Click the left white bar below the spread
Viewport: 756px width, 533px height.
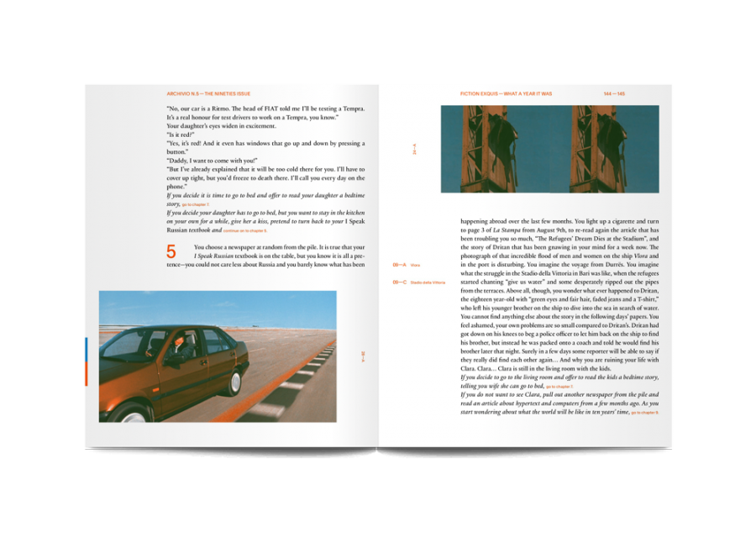pos(293,458)
